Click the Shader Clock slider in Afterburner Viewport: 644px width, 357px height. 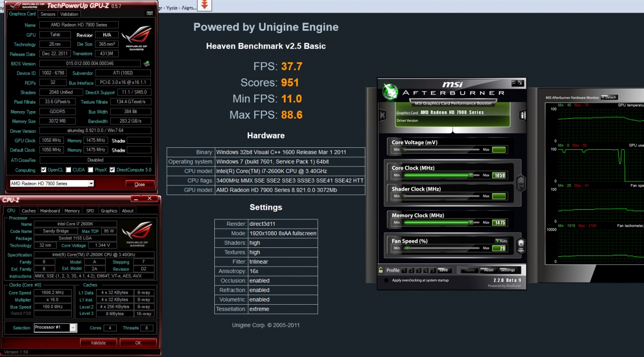click(x=441, y=196)
